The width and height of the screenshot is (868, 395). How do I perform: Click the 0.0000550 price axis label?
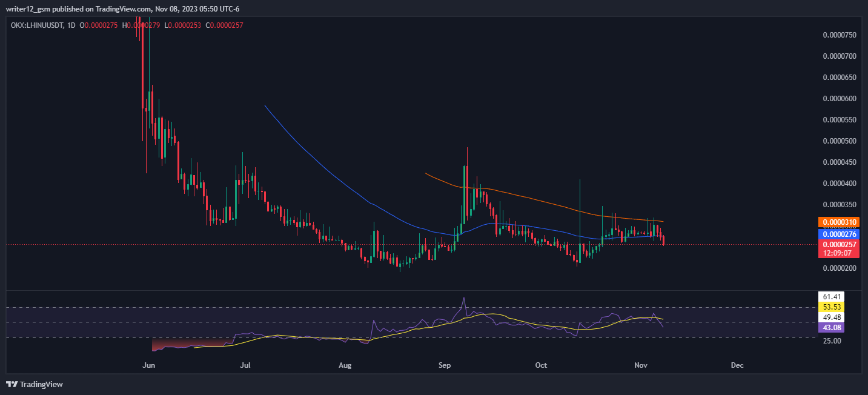click(840, 120)
